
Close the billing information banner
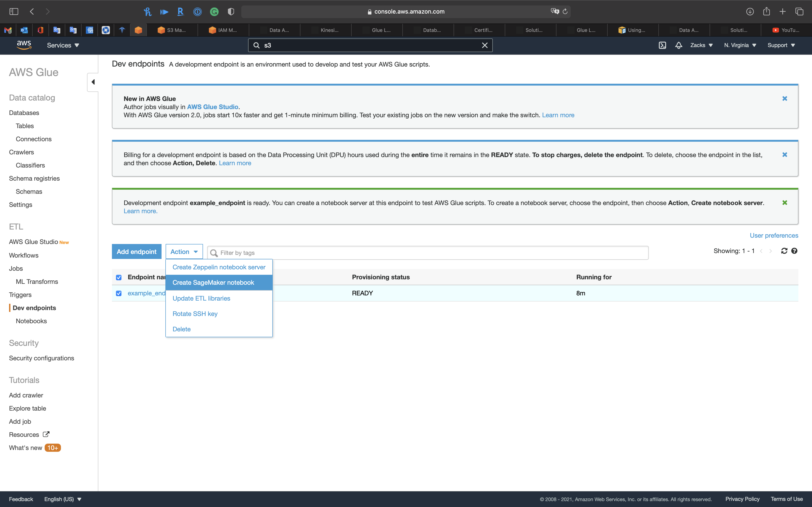[x=785, y=155]
